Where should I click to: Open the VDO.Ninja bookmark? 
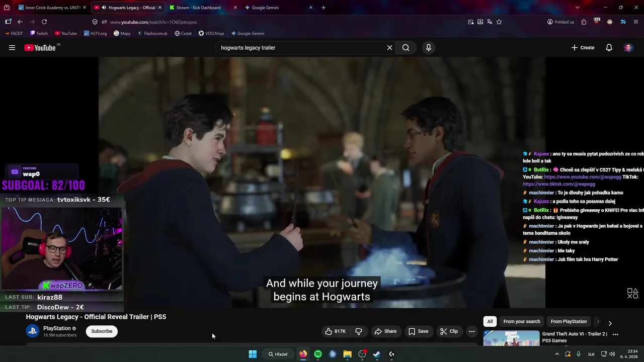(x=211, y=34)
